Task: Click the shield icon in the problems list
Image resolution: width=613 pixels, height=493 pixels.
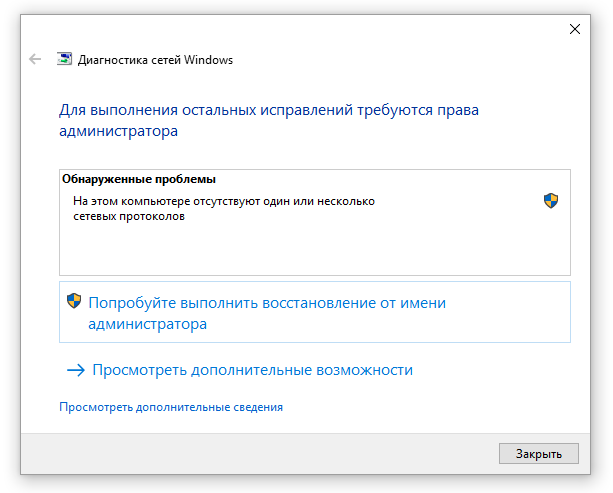Action: click(550, 201)
